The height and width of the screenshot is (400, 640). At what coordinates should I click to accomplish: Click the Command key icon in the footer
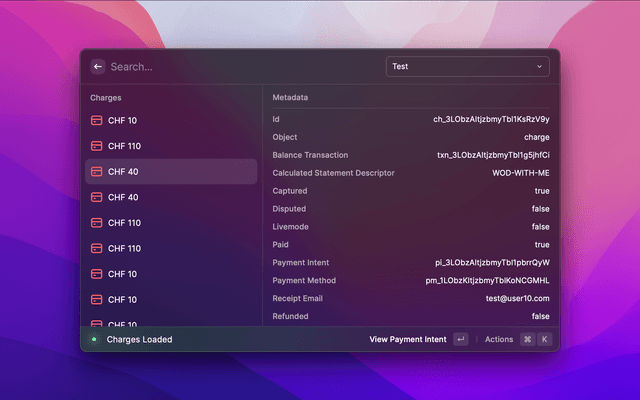click(526, 340)
